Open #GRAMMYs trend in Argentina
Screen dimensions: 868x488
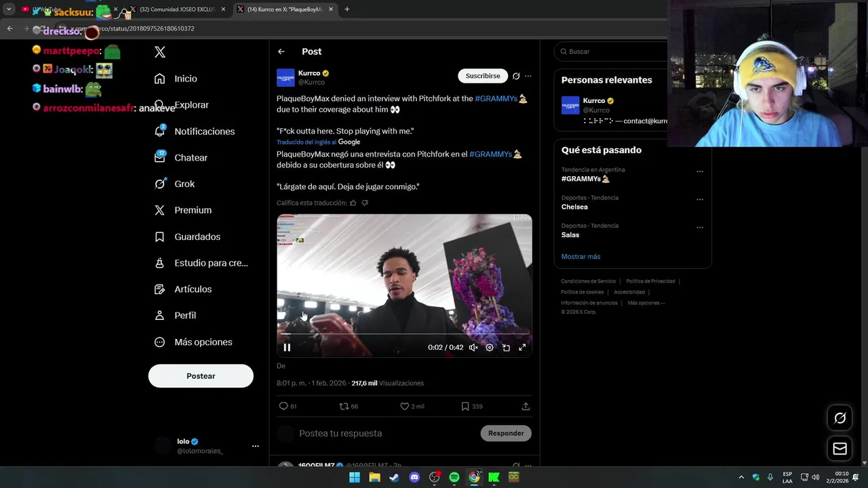pos(586,179)
